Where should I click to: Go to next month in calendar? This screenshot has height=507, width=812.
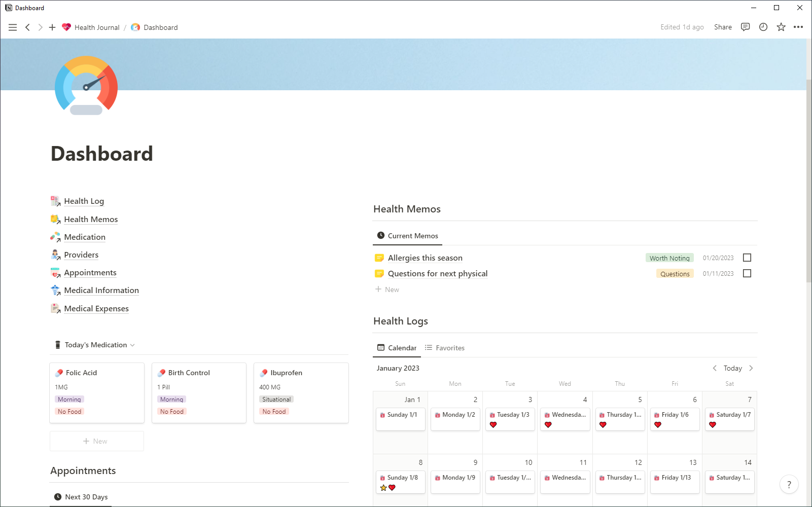tap(751, 368)
